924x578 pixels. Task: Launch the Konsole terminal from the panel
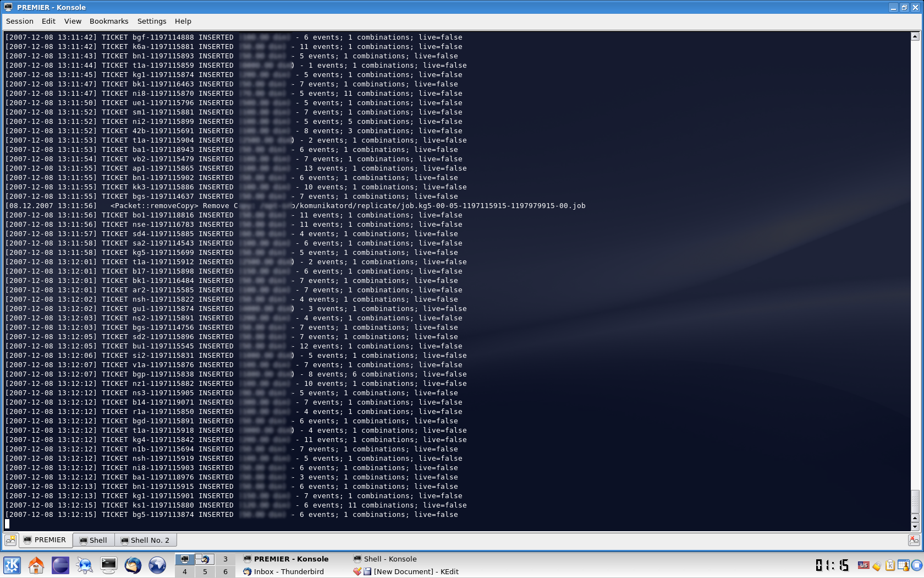[x=108, y=565]
